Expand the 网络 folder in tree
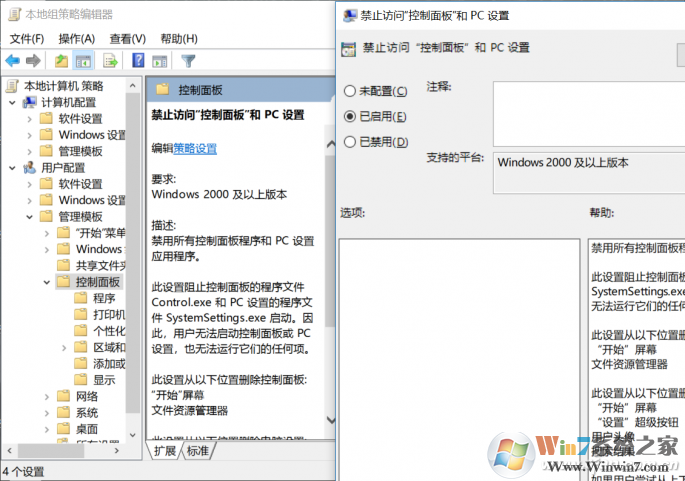Image resolution: width=685 pixels, height=481 pixels. pos(47,397)
